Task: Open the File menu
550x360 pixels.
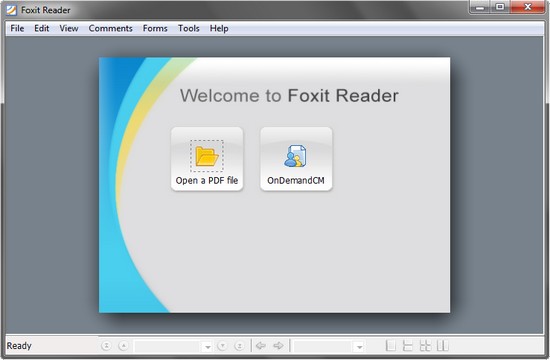Action: [x=17, y=28]
